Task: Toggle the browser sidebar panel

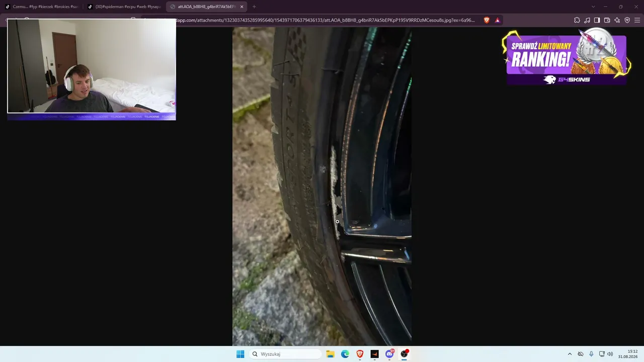Action: click(597, 20)
